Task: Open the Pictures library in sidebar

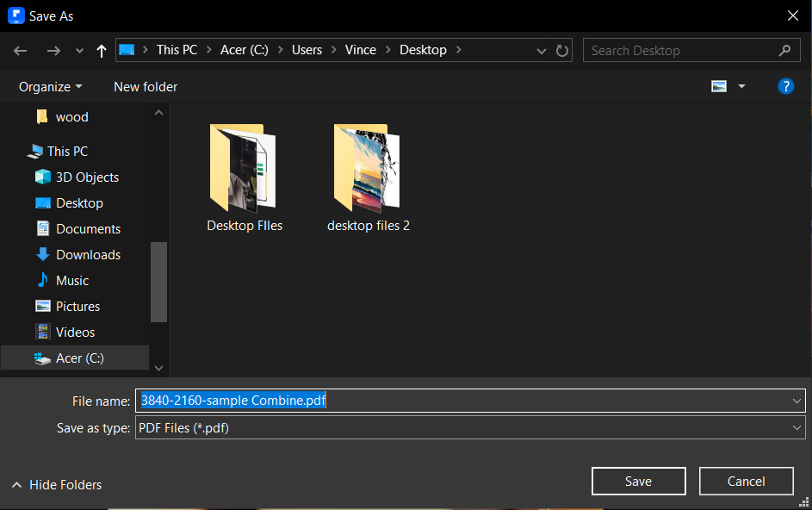Action: [77, 306]
